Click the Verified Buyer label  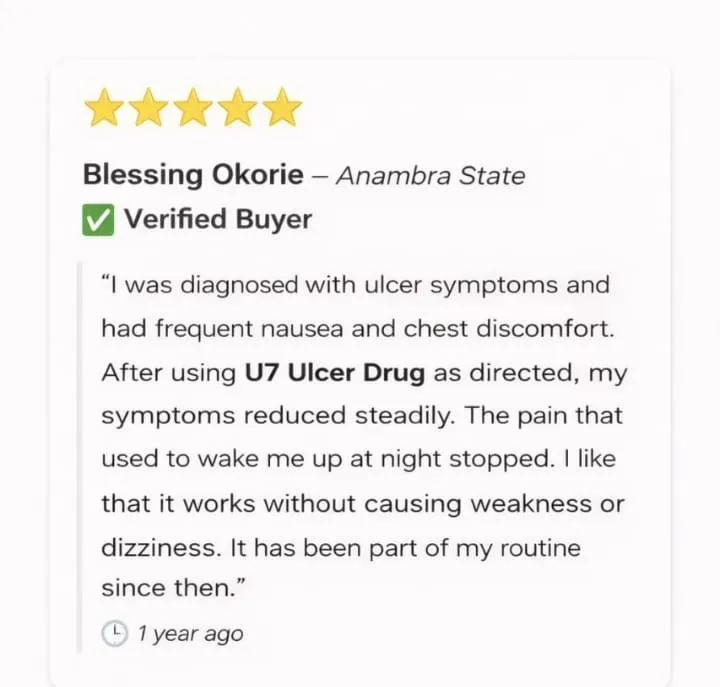217,219
